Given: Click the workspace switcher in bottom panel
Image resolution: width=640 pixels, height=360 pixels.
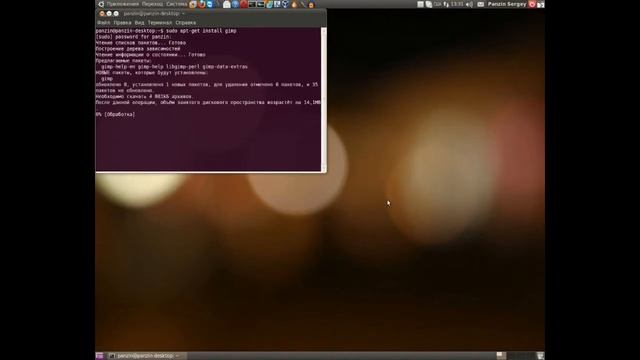Looking at the screenshot, I should click(516, 356).
